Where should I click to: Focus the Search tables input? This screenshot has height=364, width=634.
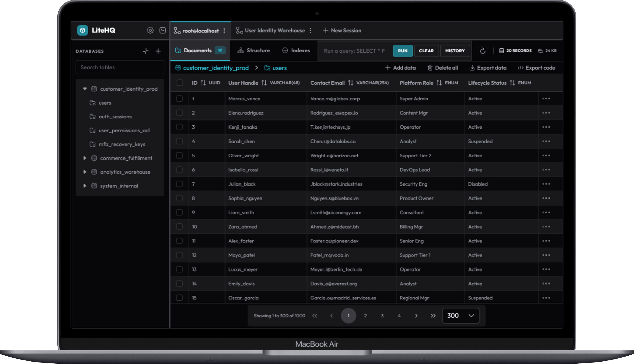120,67
